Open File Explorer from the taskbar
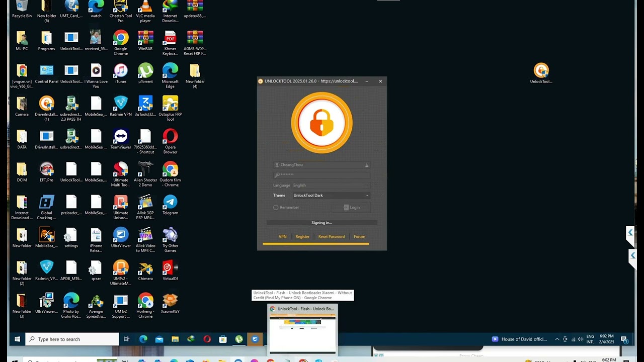Viewport: 644px width, 362px height. pyautogui.click(x=175, y=339)
